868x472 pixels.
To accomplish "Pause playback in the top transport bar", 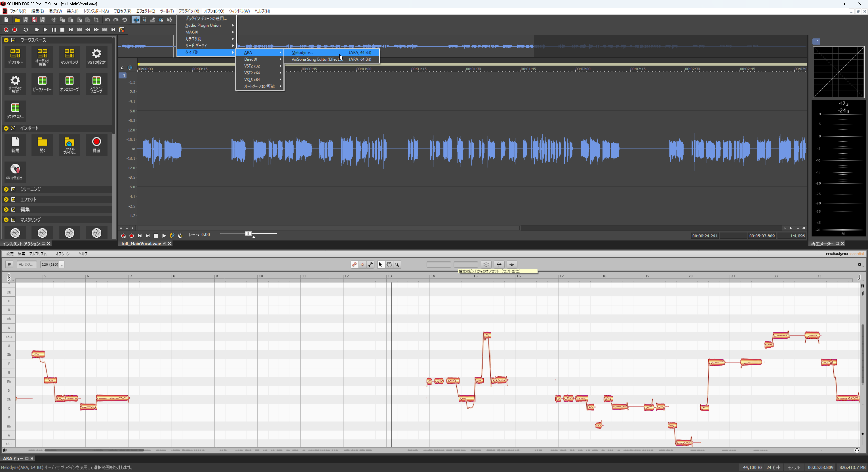I will click(x=54, y=30).
